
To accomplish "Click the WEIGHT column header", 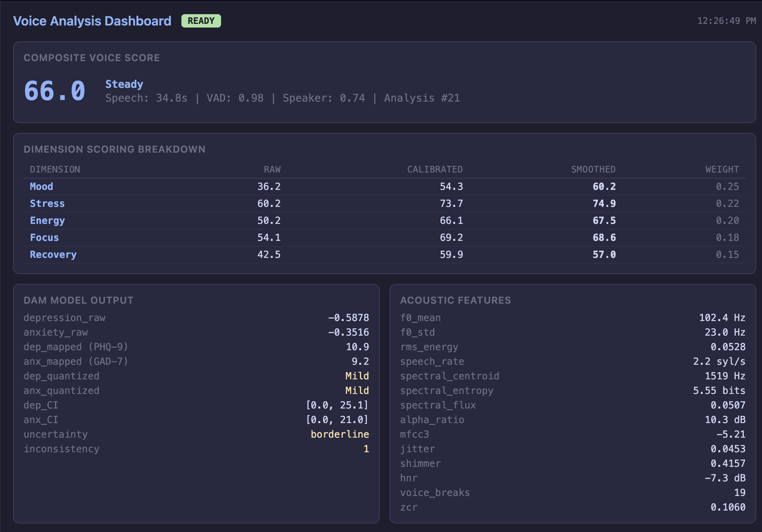I will [722, 169].
